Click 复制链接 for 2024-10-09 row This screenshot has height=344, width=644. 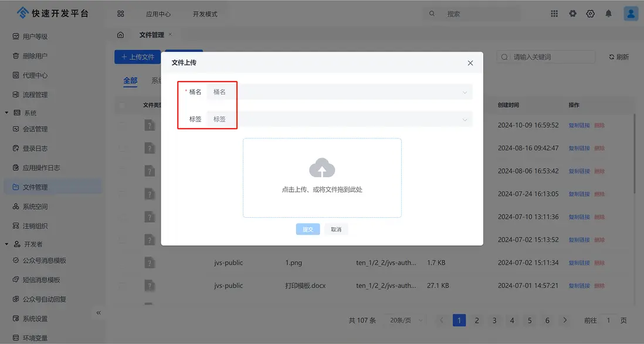(x=579, y=126)
